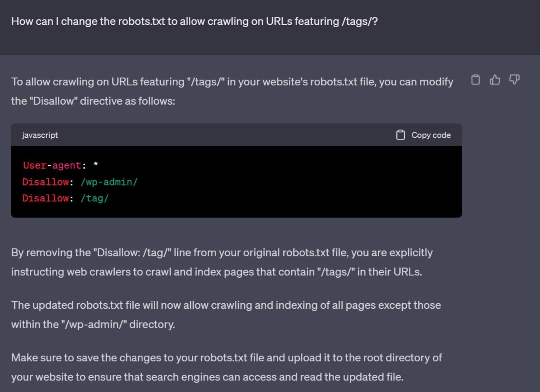Click the asterisk in the User-agent line
Image resolution: width=540 pixels, height=392 pixels.
point(96,165)
